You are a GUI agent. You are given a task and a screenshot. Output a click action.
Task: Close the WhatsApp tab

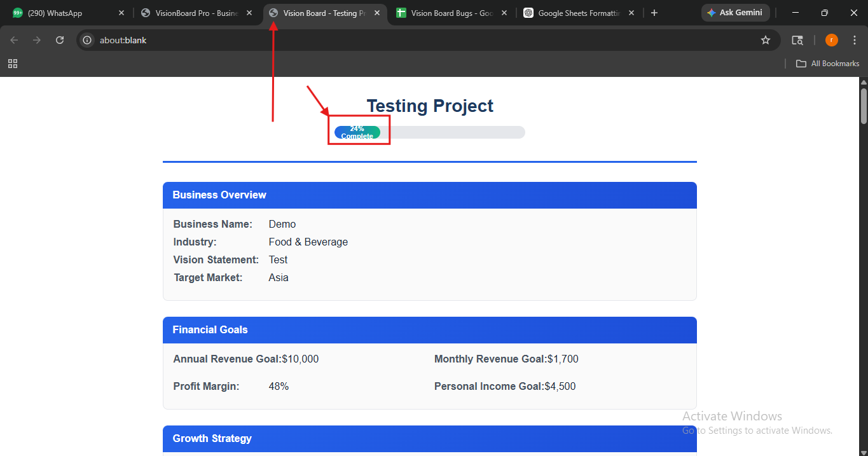121,13
